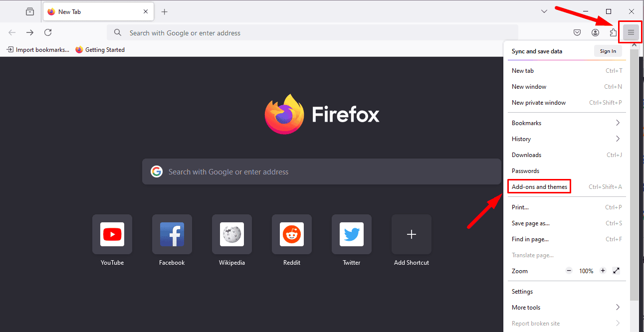
Task: Click the Getting Started Firefox favicon
Action: click(79, 50)
